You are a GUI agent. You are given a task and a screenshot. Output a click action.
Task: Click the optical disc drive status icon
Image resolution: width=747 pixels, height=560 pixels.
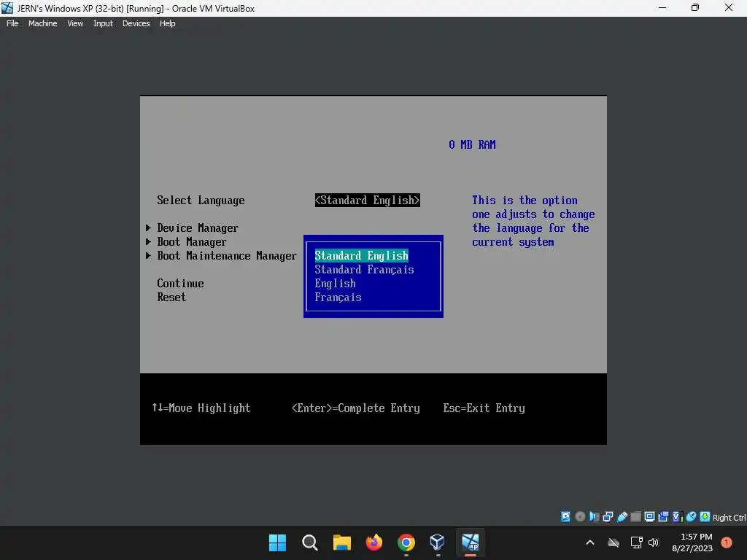(x=580, y=517)
